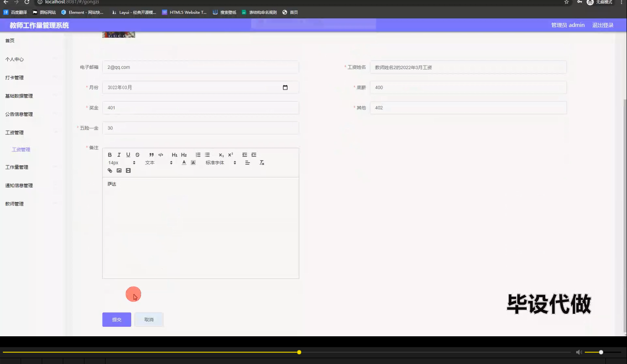Screen dimensions: 627x364
Task: Open the text alignment options
Action: tap(247, 163)
